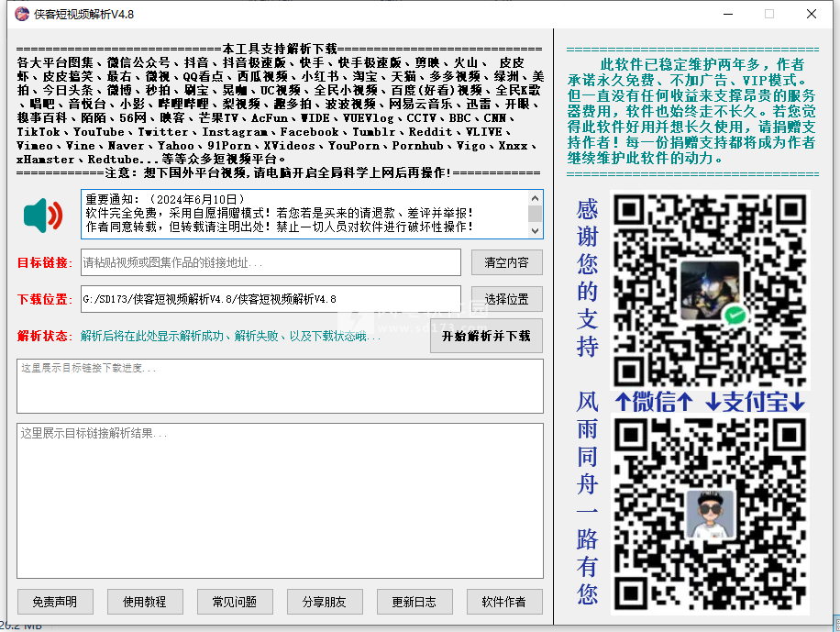This screenshot has width=840, height=632.
Task: Focus the 目标链接 link input field
Action: click(271, 262)
